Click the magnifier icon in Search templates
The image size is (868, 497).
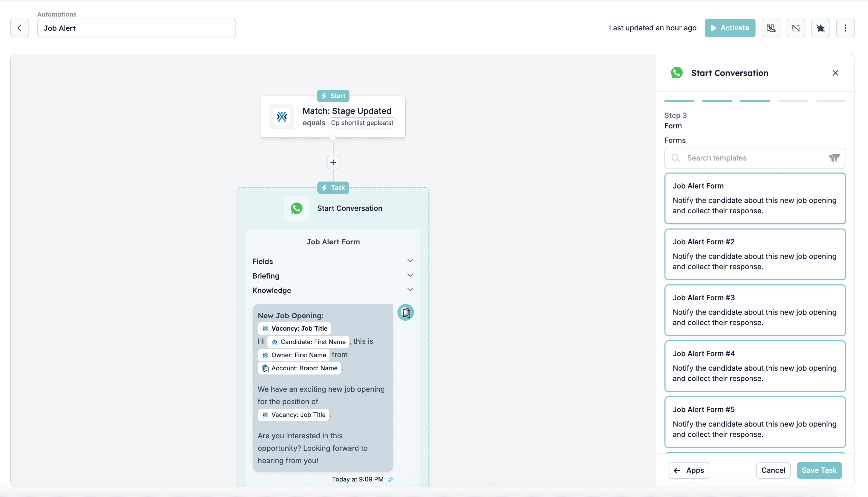click(675, 158)
